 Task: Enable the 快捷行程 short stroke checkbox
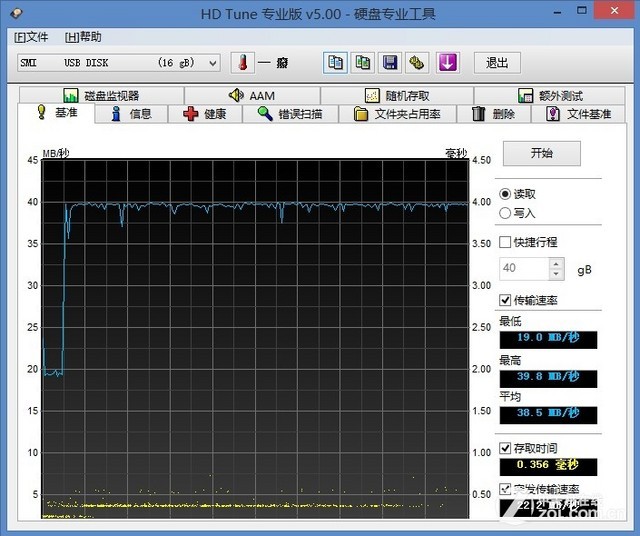point(505,242)
